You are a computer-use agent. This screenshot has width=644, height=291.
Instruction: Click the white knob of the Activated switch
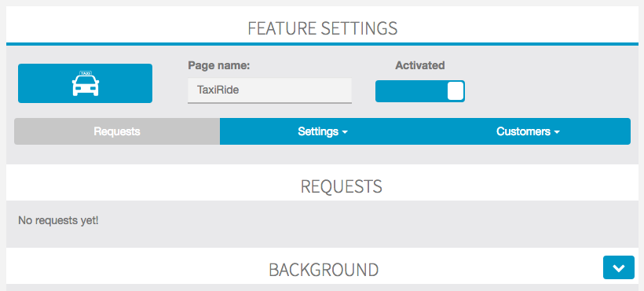[456, 90]
